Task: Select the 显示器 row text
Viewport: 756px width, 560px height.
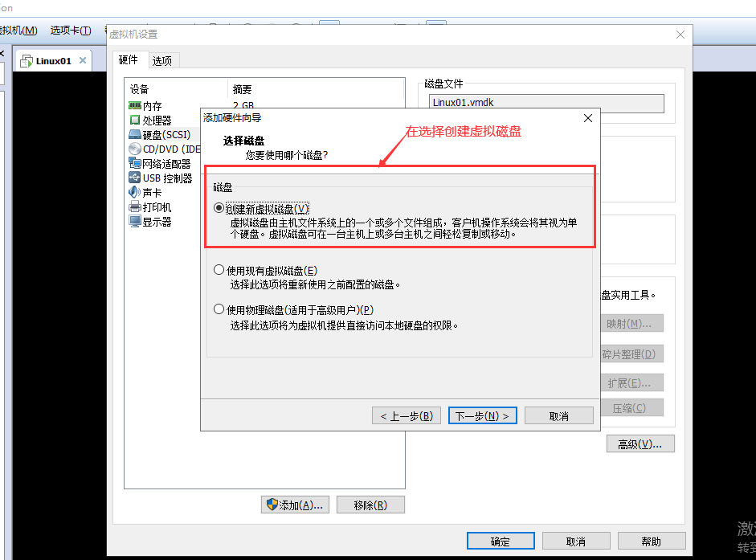Action: pos(157,222)
